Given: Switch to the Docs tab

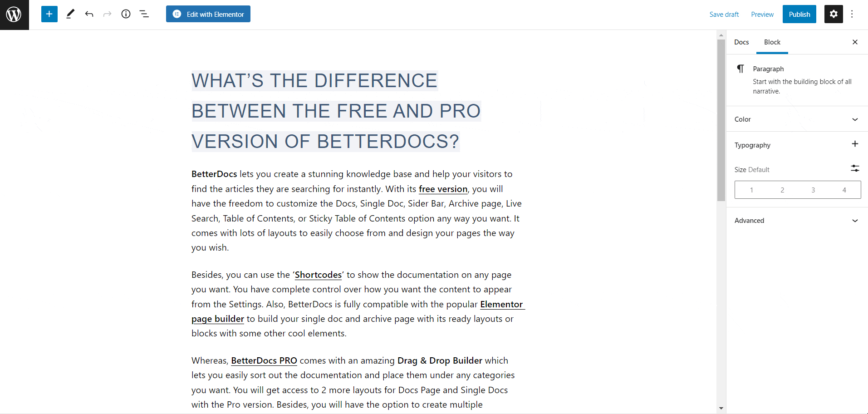Looking at the screenshot, I should pyautogui.click(x=741, y=42).
